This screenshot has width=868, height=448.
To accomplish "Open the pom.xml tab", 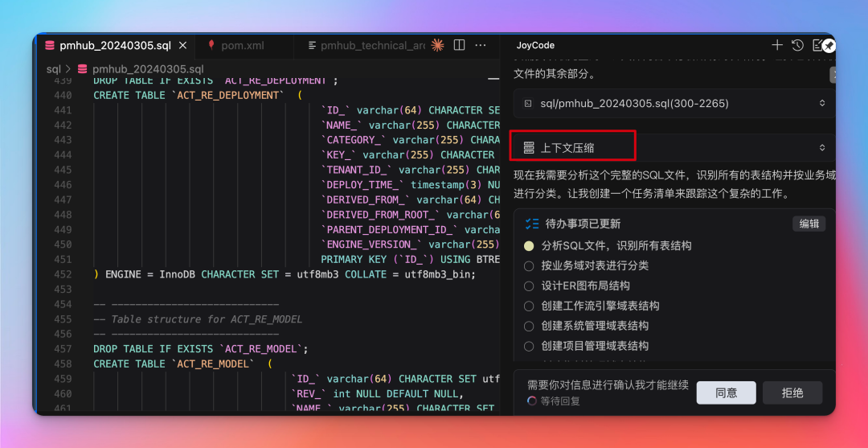I will coord(244,45).
